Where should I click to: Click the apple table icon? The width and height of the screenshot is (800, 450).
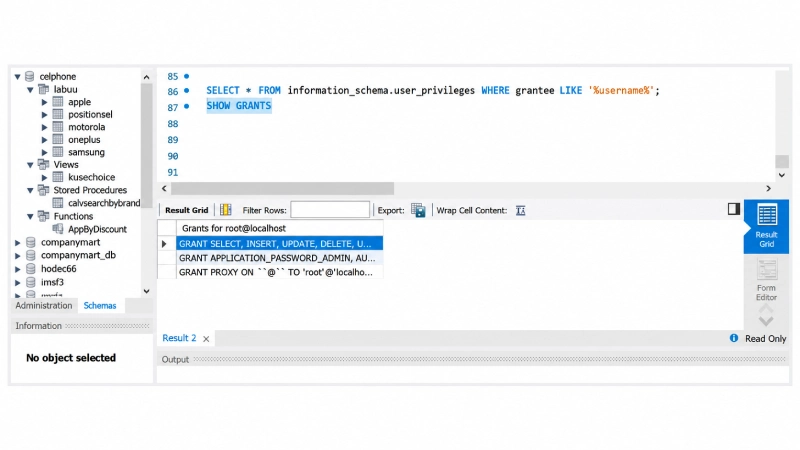[58, 102]
